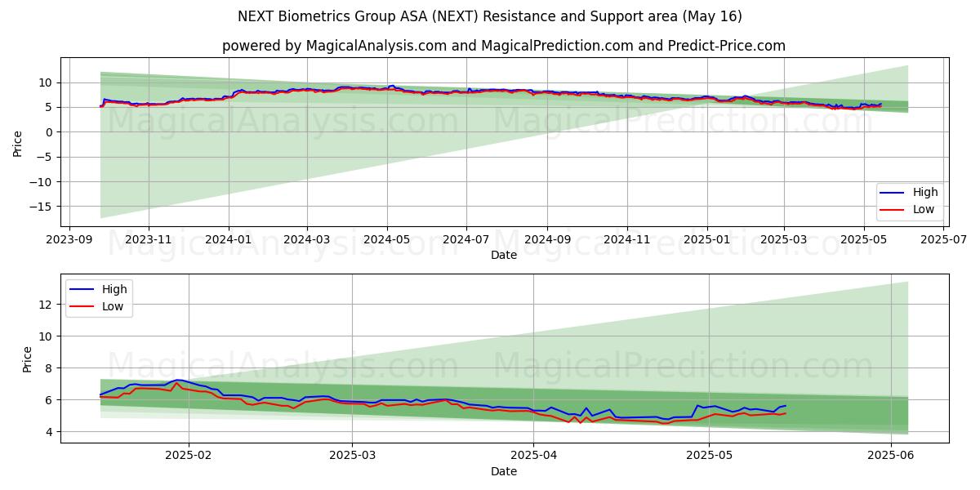The width and height of the screenshot is (980, 490).
Task: Click the '2024-05' tick label on the top chart
Action: (386, 240)
